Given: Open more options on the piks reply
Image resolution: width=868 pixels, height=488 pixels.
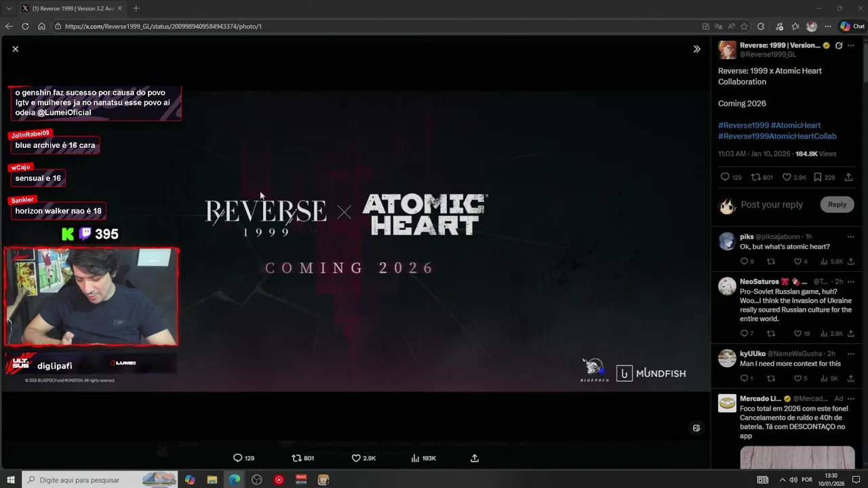Looking at the screenshot, I should pos(850,237).
